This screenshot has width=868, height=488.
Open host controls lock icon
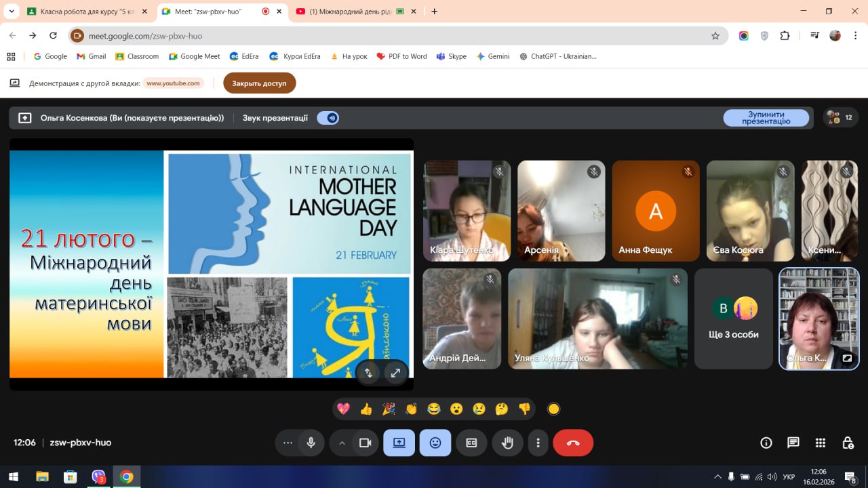tap(848, 443)
